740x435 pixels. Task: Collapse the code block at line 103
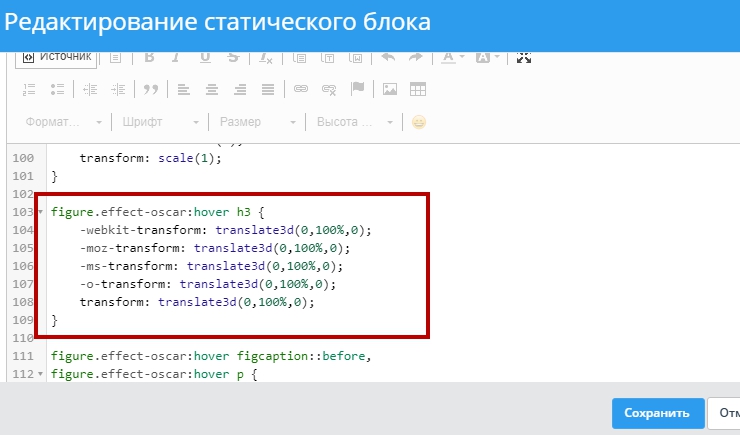point(40,213)
